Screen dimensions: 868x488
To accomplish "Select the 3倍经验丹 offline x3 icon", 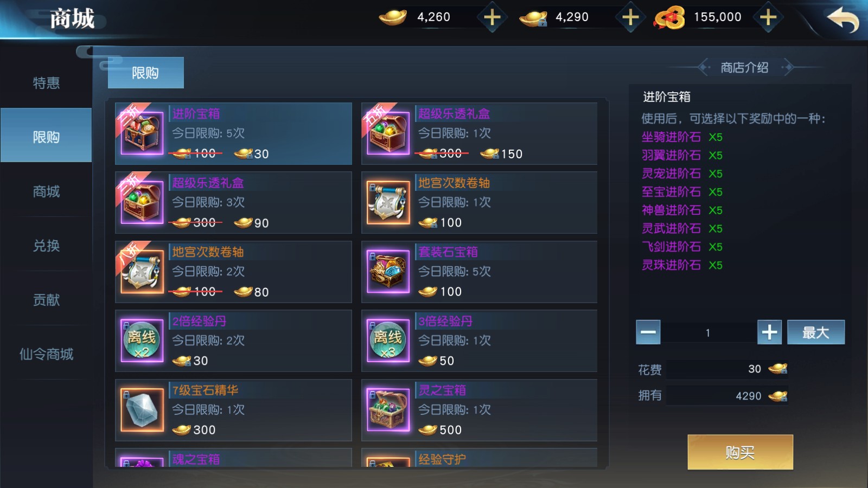I will click(x=388, y=341).
